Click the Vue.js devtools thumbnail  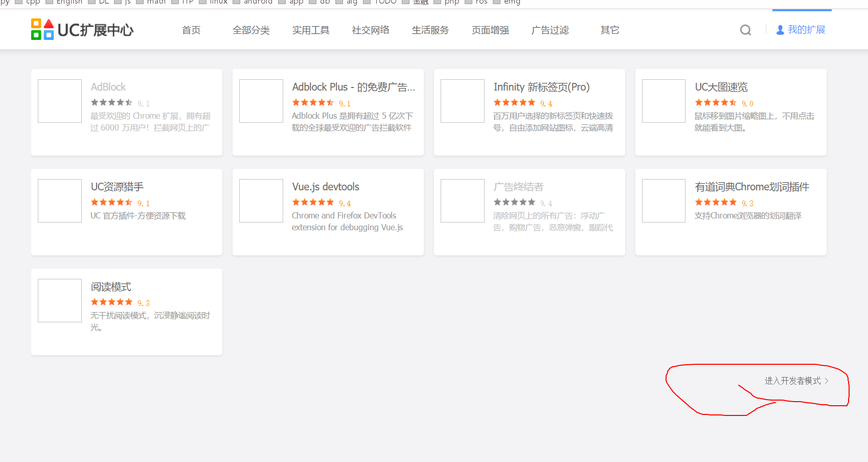pyautogui.click(x=261, y=201)
